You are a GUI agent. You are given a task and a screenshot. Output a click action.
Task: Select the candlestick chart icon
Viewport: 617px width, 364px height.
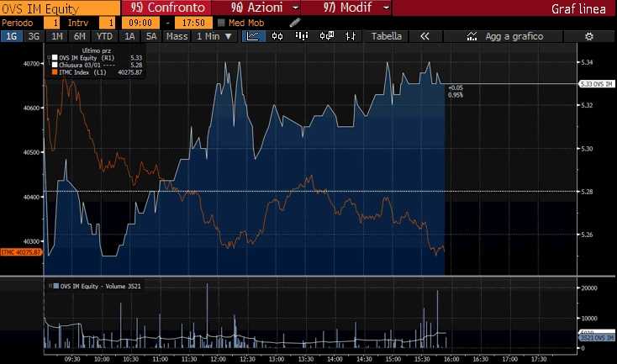coord(277,36)
